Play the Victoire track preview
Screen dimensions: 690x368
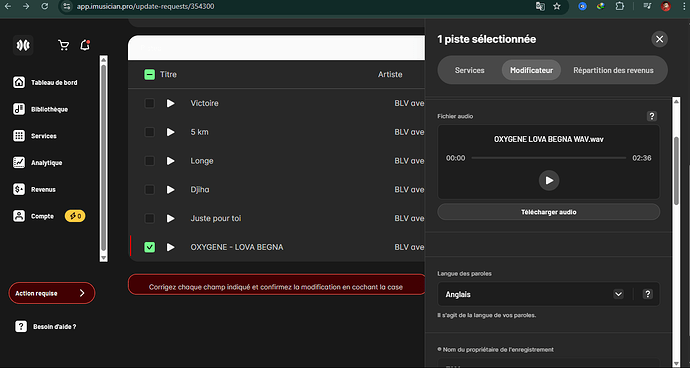pyautogui.click(x=170, y=103)
